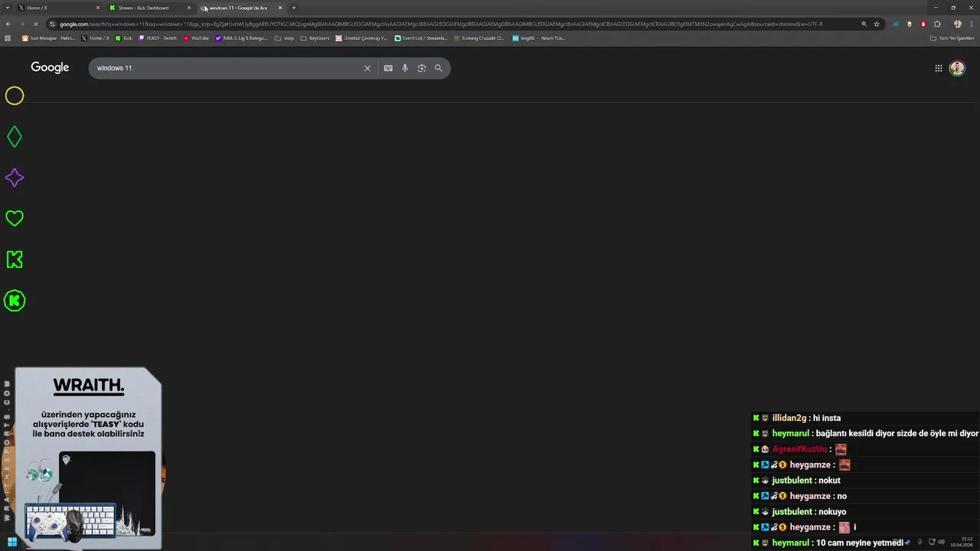Click the WRAITH sponsor banner
This screenshot has height=551, width=980.
pos(88,458)
